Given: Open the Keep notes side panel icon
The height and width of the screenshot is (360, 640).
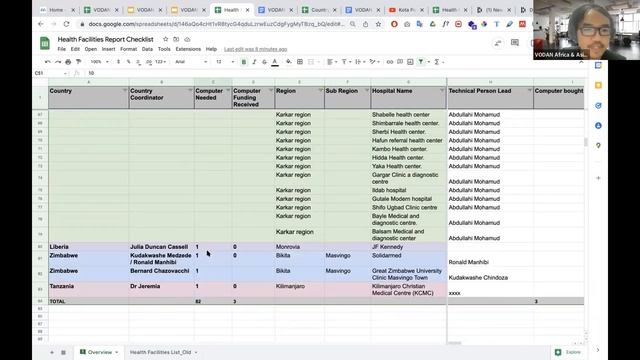Looking at the screenshot, I should (x=598, y=85).
